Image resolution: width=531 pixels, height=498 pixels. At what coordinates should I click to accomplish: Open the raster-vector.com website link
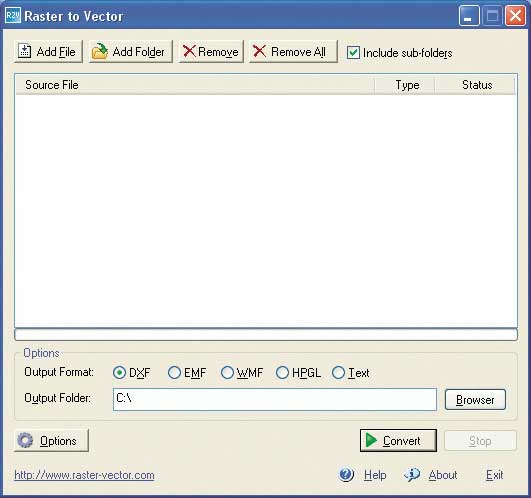click(x=84, y=475)
